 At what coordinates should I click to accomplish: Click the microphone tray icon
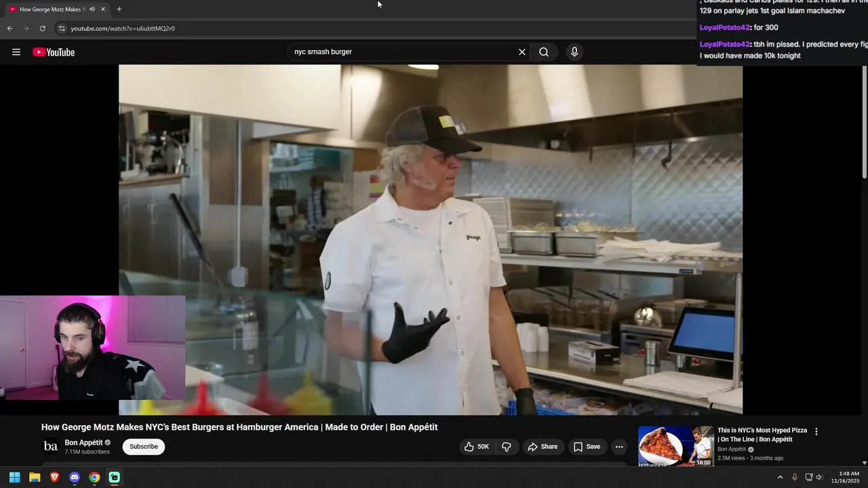coord(795,477)
